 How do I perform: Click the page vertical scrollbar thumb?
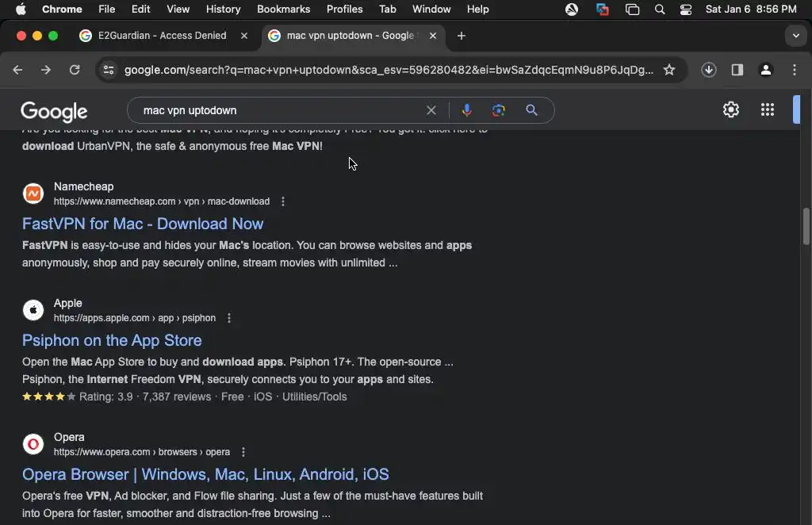tap(806, 226)
